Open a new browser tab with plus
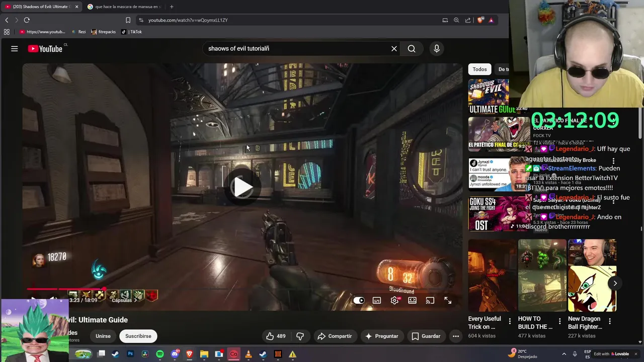 [x=172, y=7]
